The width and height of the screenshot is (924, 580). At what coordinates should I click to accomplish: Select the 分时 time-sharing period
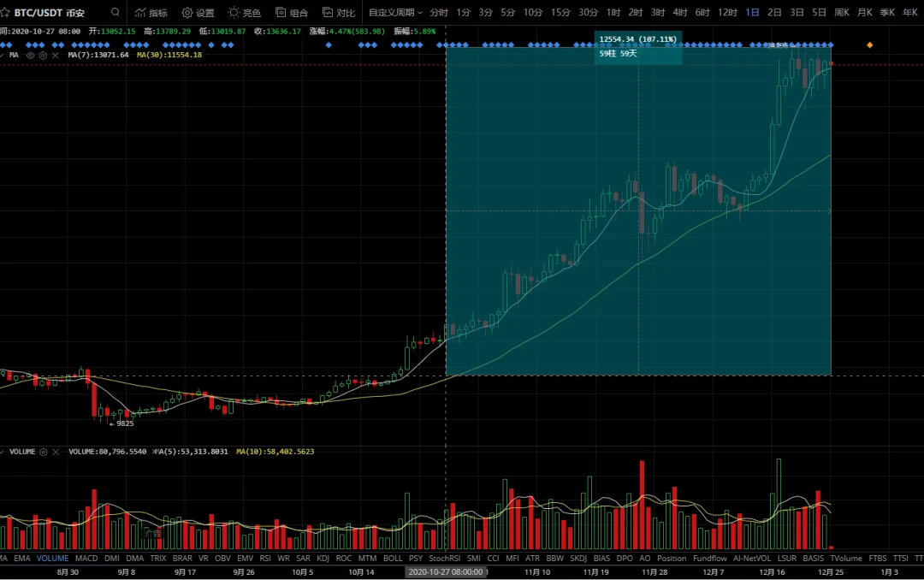point(439,12)
